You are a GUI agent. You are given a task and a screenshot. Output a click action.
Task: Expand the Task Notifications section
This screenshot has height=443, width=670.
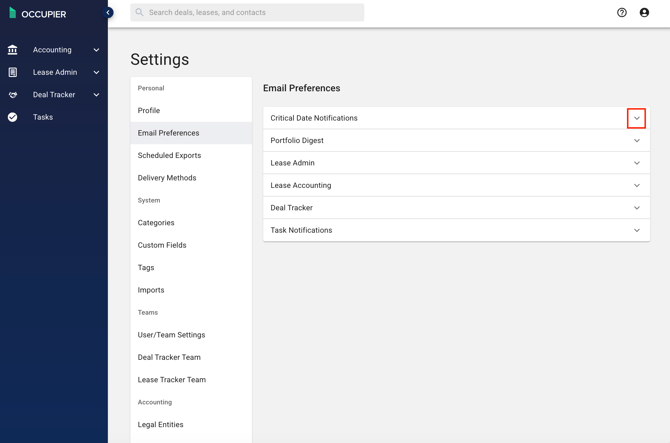tap(637, 230)
